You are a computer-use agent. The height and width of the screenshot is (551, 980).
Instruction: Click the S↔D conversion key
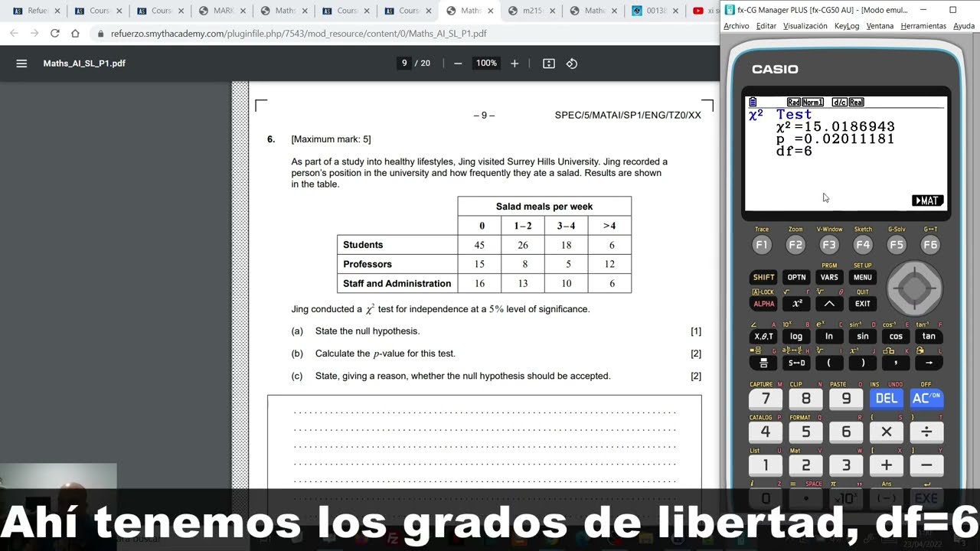pos(796,363)
